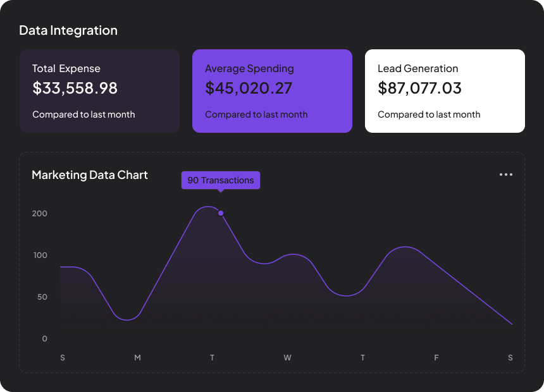Viewport: 544px width, 392px height.
Task: Expand the Marketing Data Chart options
Action: [505, 175]
